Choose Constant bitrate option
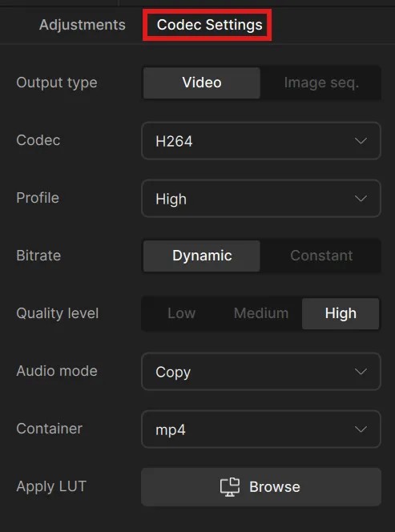The height and width of the screenshot is (532, 395). point(321,256)
